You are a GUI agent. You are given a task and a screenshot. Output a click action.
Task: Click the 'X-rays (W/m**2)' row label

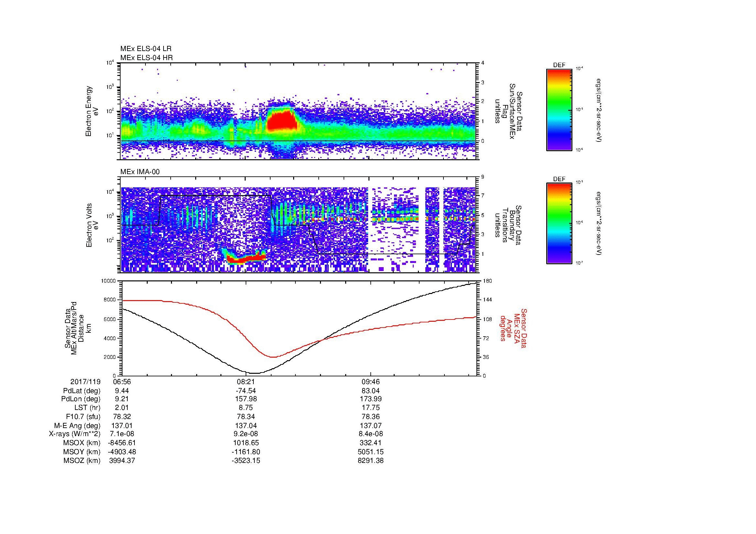click(x=74, y=434)
